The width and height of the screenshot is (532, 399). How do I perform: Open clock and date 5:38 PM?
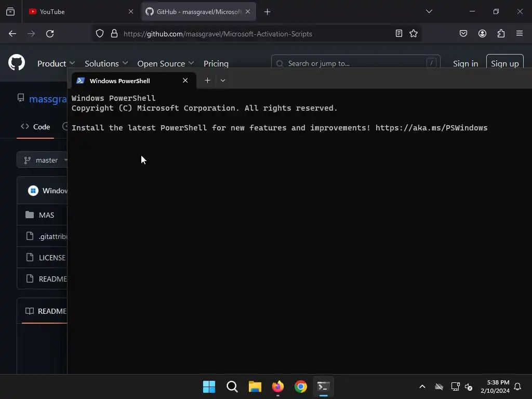click(x=495, y=387)
